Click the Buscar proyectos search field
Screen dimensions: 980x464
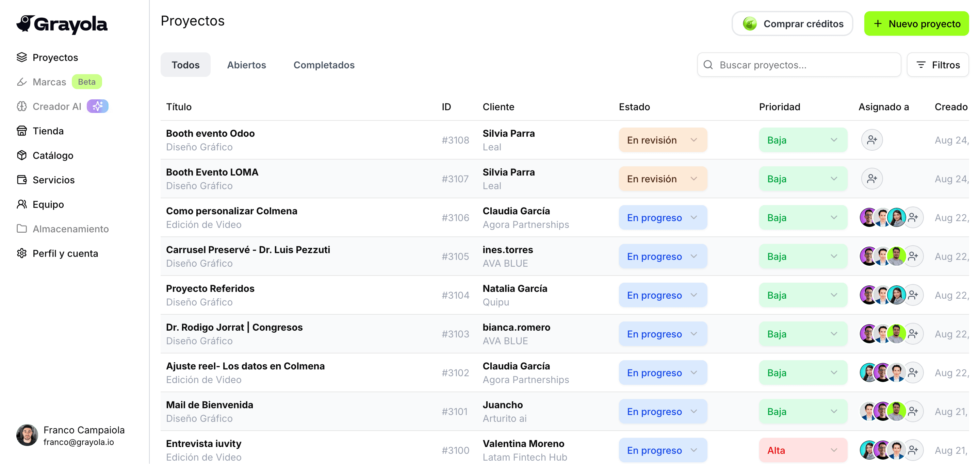[x=799, y=65]
